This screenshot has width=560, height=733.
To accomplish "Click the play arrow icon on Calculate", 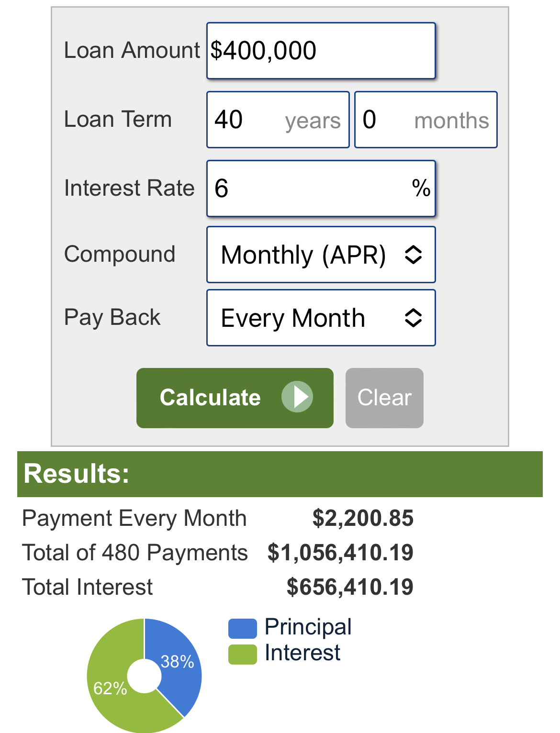I will (297, 397).
